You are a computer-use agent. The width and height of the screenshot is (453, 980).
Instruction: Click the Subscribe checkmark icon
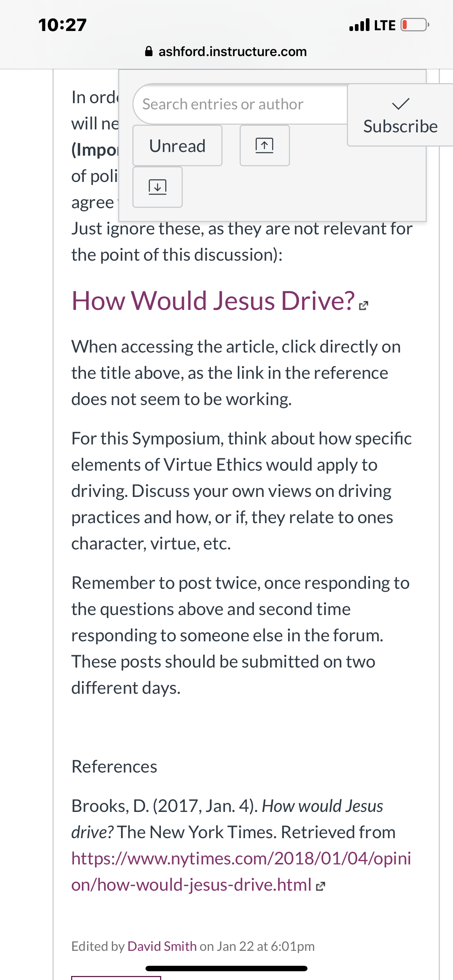click(400, 104)
